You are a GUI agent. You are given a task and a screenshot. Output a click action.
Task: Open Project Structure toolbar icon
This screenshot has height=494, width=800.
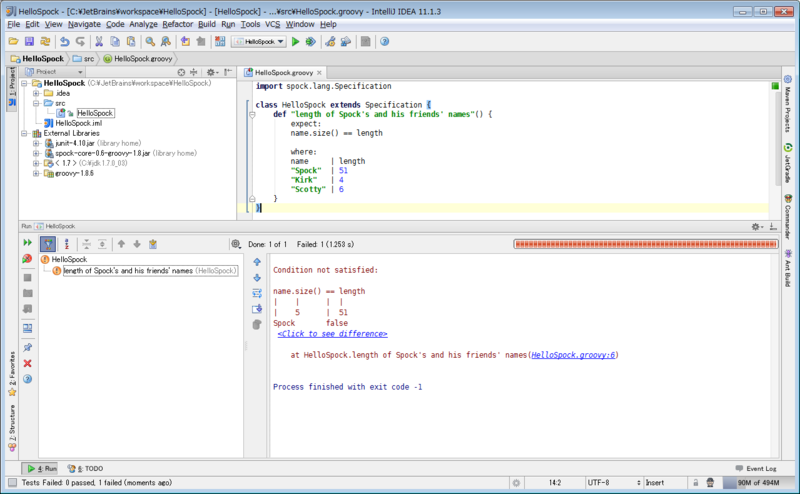[346, 41]
